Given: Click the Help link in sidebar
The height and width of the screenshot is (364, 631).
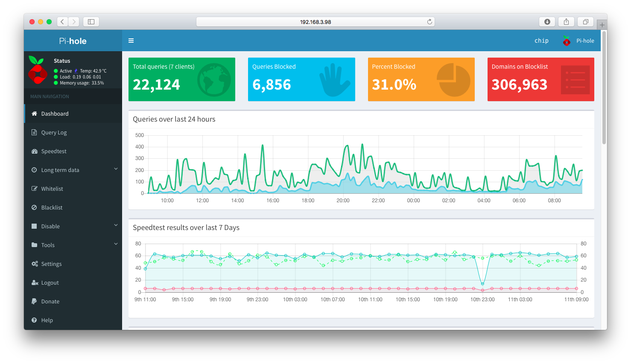Looking at the screenshot, I should coord(73,320).
